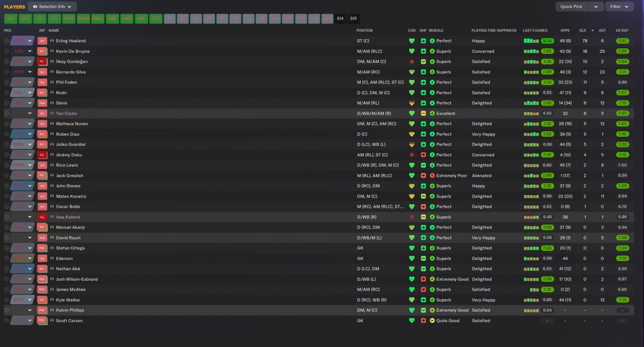Image resolution: width=644 pixels, height=347 pixels.
Task: Click Jack Grealish's red sharpness icon
Action: 423,176
